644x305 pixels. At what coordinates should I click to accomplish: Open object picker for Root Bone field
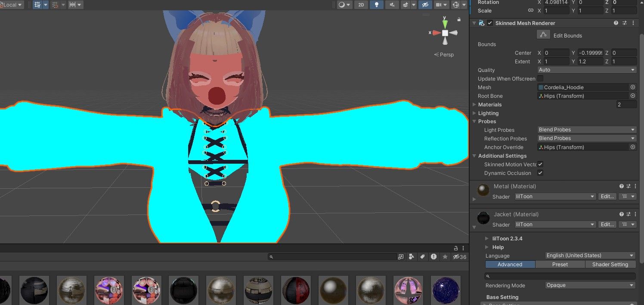633,96
